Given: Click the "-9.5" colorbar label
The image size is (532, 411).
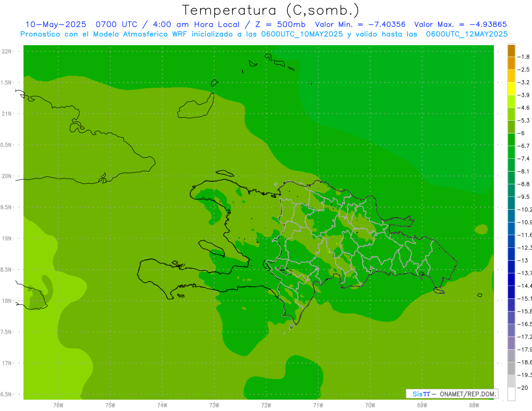Looking at the screenshot, I should 524,196.
